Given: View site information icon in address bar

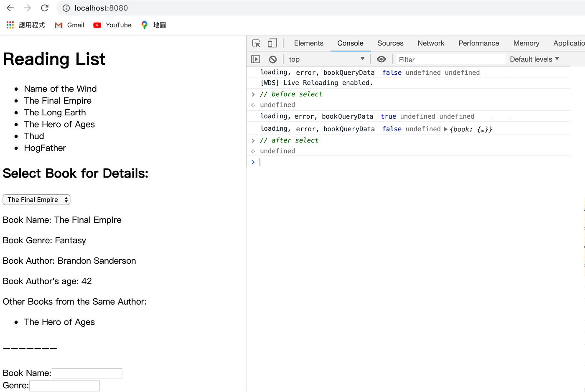Looking at the screenshot, I should click(x=66, y=8).
